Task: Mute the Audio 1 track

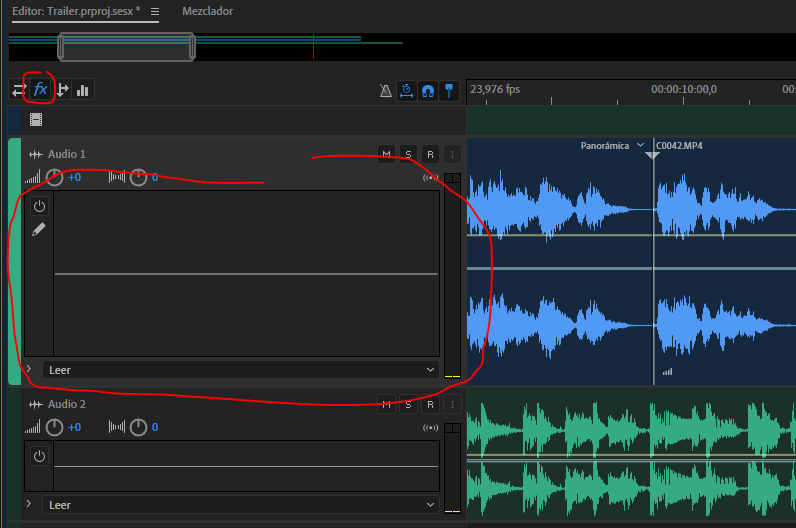Action: click(386, 154)
